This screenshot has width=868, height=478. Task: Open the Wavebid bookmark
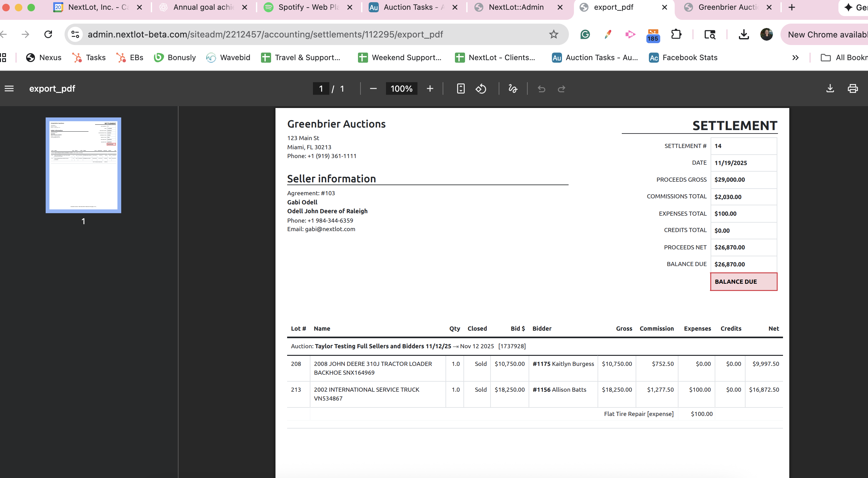229,58
